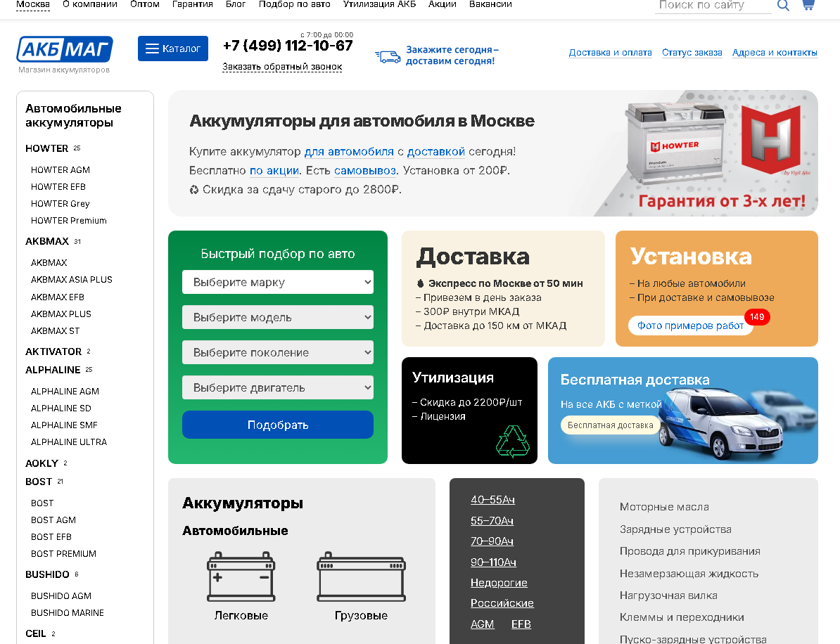Follow the 'доставкой' link in banner
This screenshot has height=644, width=840.
(x=436, y=151)
